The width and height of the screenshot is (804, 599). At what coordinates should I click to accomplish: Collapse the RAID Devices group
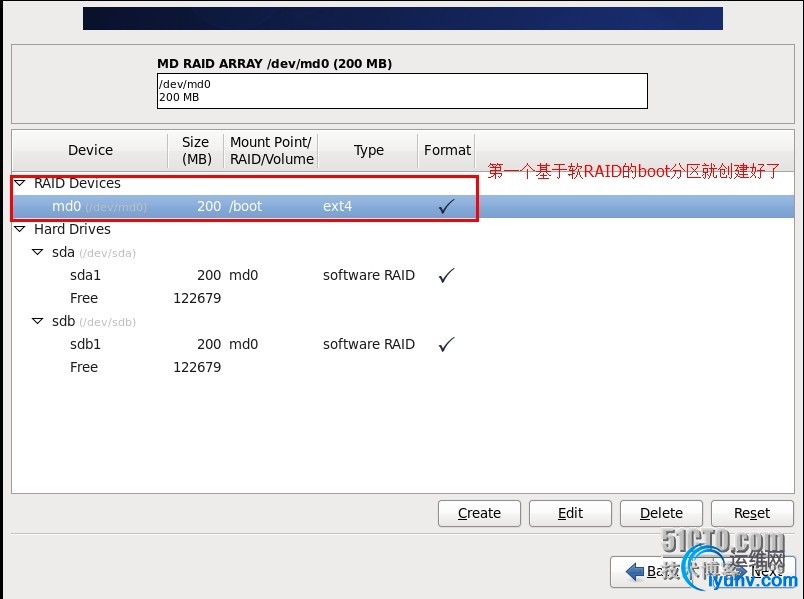click(20, 183)
